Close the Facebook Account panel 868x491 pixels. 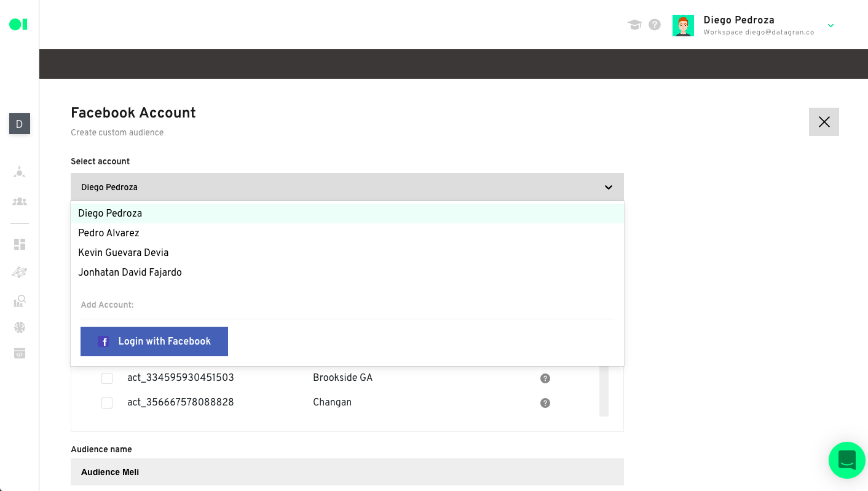pyautogui.click(x=824, y=122)
